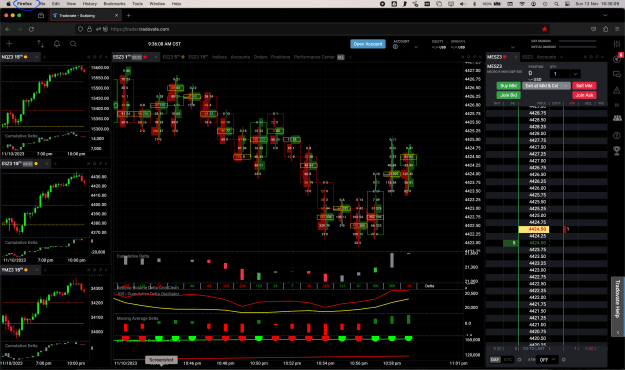Open order duration settings gear in DOM
The height and width of the screenshot is (370, 625).
click(x=519, y=360)
